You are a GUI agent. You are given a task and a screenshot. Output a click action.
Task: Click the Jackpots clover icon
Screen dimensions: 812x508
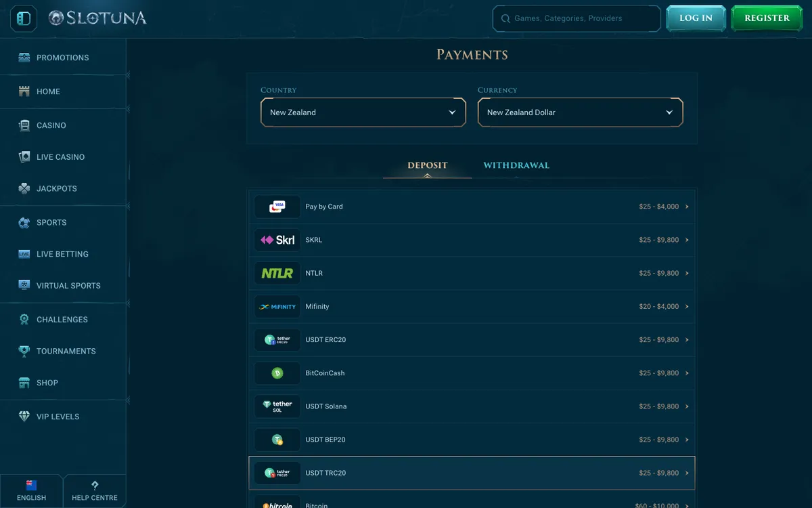(24, 188)
